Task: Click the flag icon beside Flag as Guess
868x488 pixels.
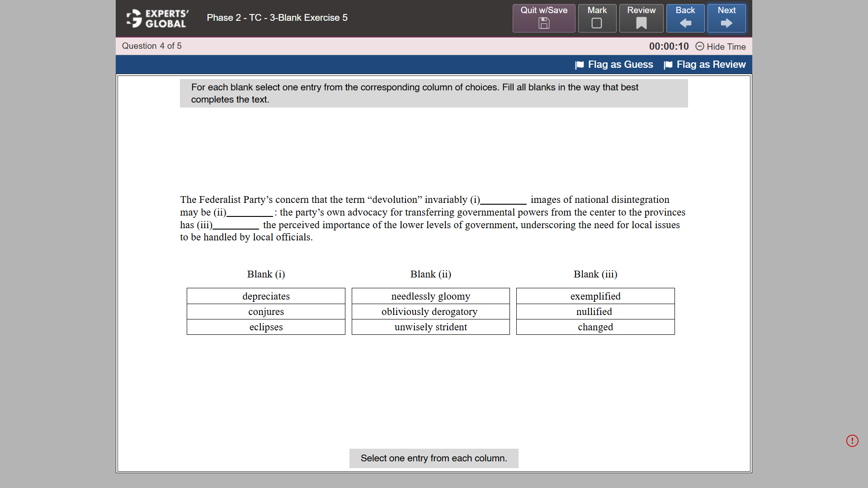Action: (x=579, y=65)
